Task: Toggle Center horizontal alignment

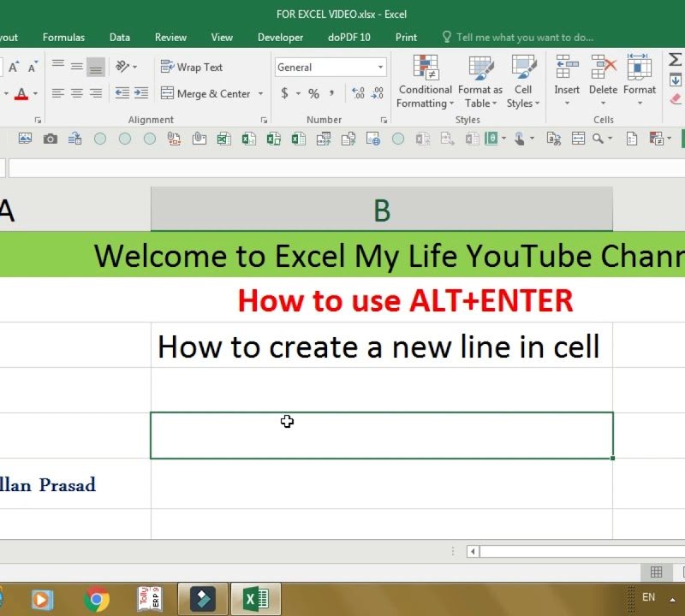Action: click(77, 93)
